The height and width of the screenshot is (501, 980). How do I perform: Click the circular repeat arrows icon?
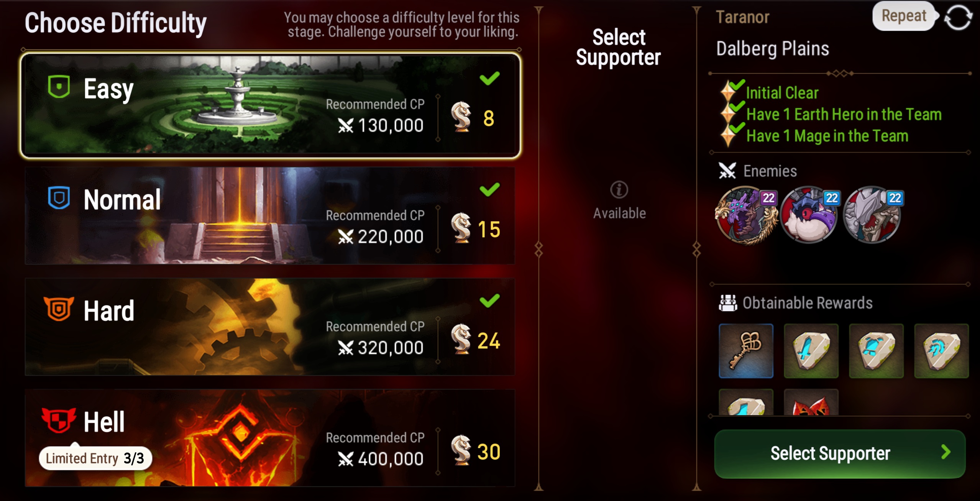(958, 17)
